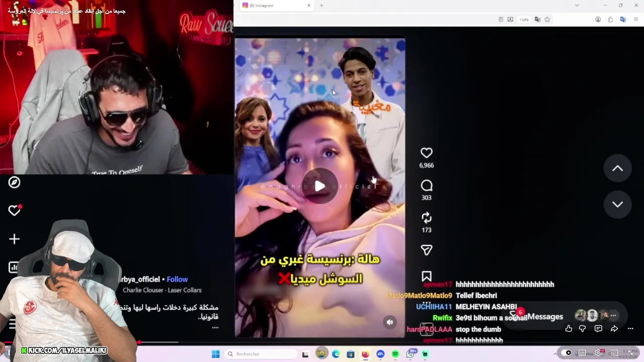Open the video comments icon beside thumbs down
This screenshot has height=362, width=644.
tap(598, 328)
